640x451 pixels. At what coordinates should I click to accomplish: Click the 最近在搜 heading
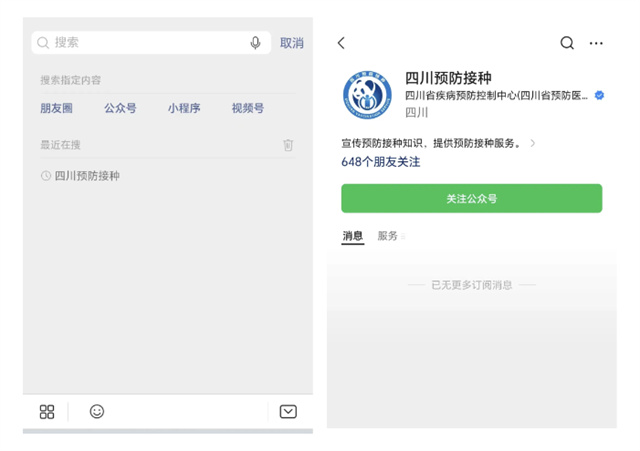[60, 145]
